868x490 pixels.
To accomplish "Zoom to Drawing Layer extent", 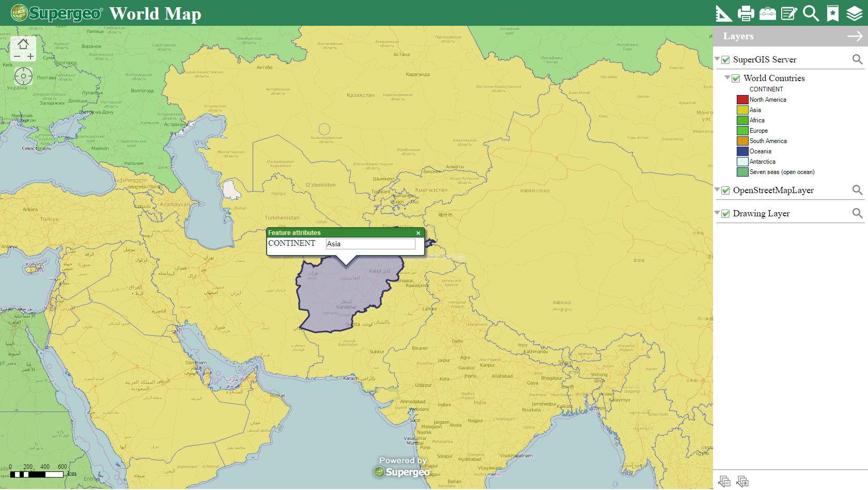I will click(857, 213).
